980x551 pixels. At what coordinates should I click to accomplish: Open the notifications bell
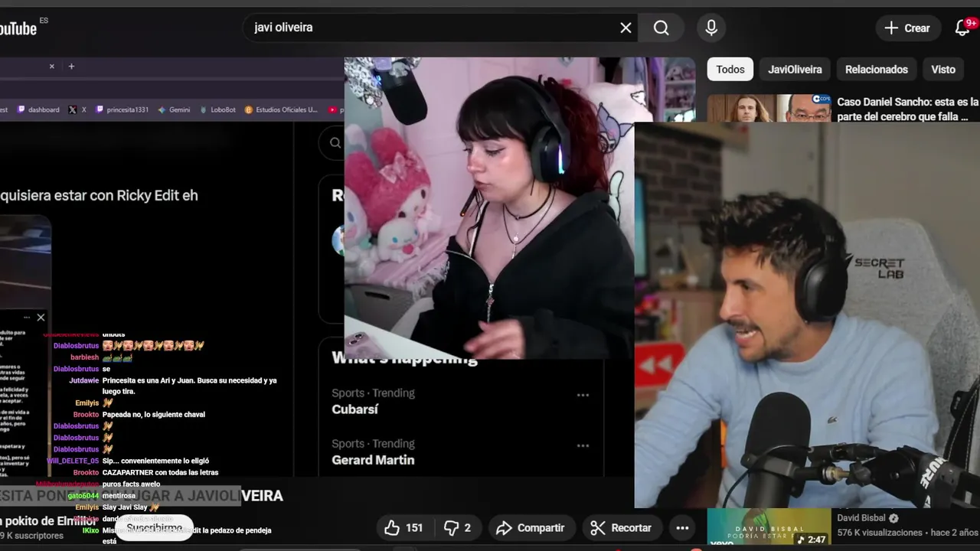coord(962,28)
